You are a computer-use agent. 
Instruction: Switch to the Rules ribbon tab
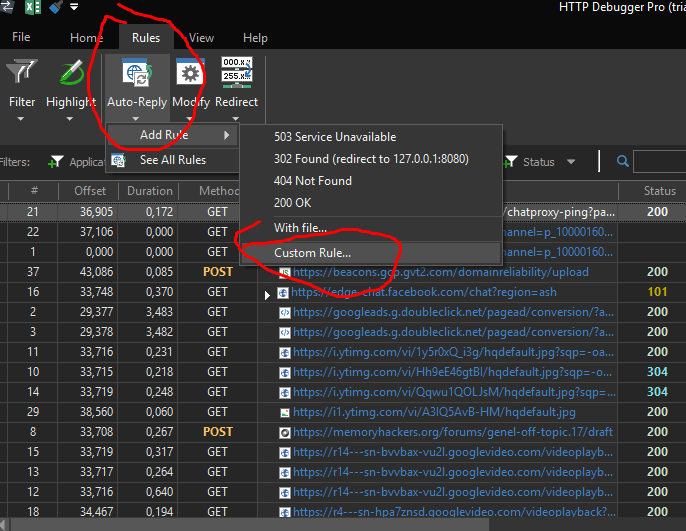pyautogui.click(x=146, y=38)
